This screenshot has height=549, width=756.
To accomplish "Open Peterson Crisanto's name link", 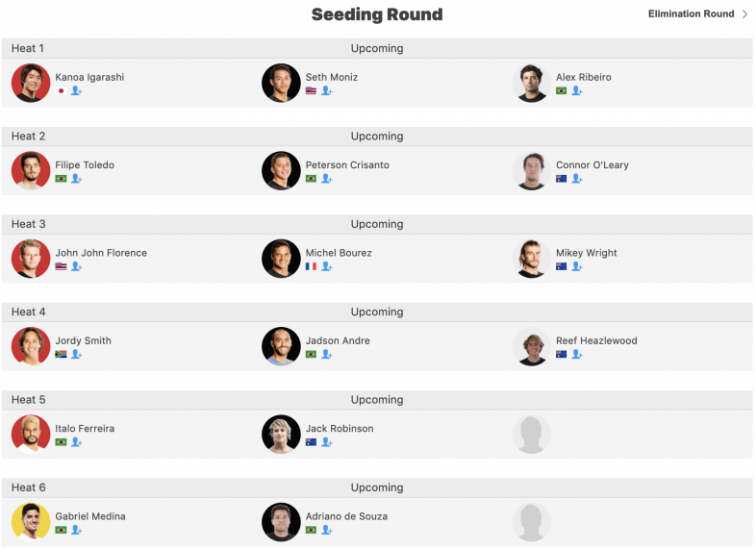I will coord(347,164).
